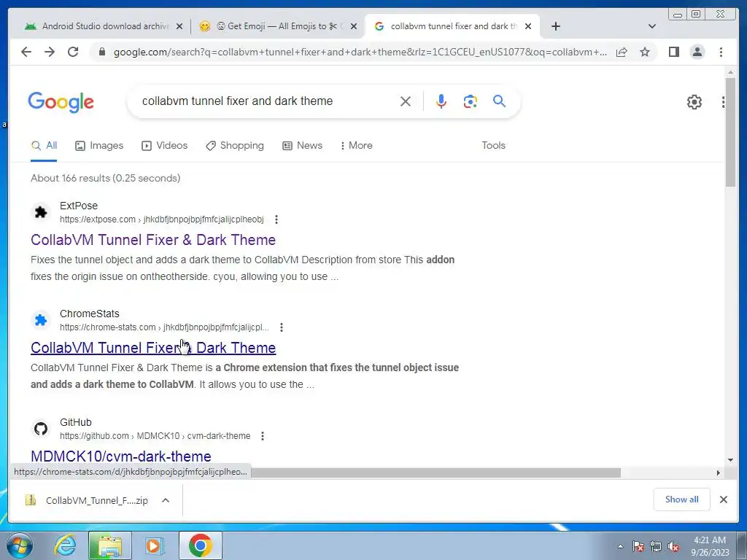Show hidden system tray icons

coord(620,547)
